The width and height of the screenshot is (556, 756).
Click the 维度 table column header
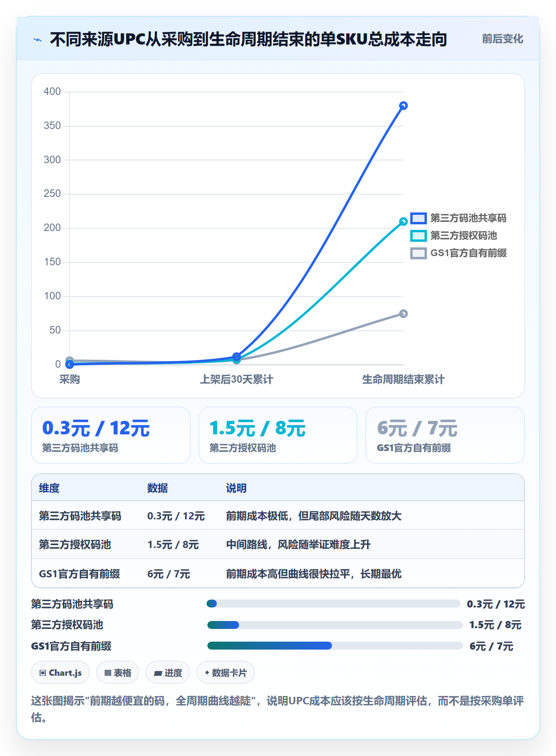(x=49, y=488)
